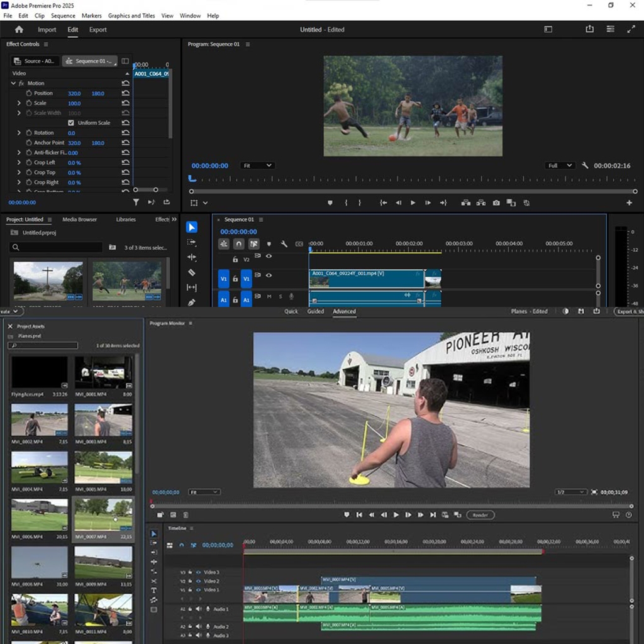Image resolution: width=644 pixels, height=644 pixels.
Task: Play the Elements Program Monitor
Action: coord(396,514)
